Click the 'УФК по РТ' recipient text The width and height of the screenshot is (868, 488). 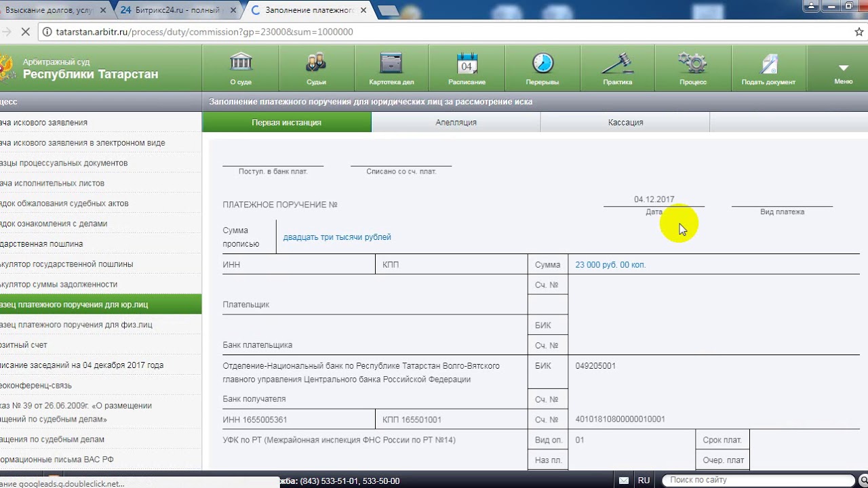(x=339, y=441)
